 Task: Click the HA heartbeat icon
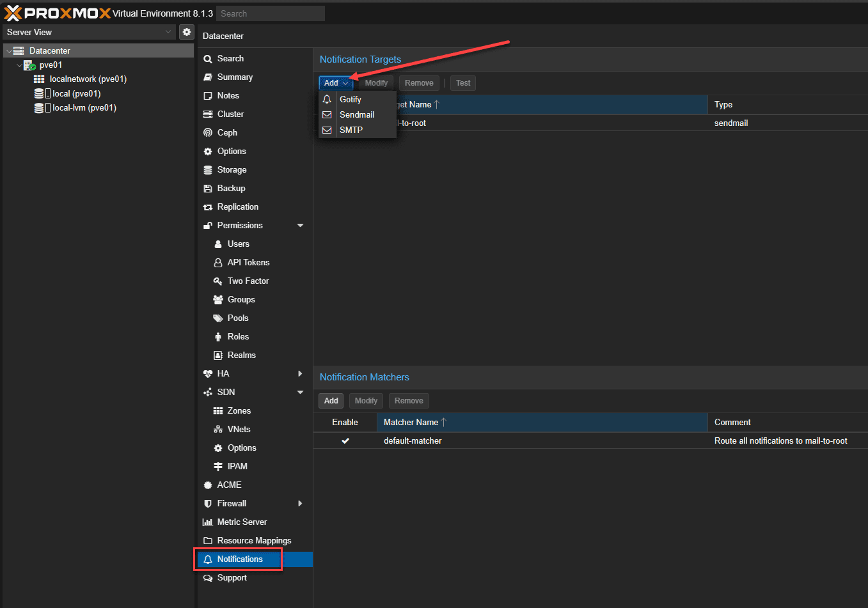pyautogui.click(x=208, y=374)
